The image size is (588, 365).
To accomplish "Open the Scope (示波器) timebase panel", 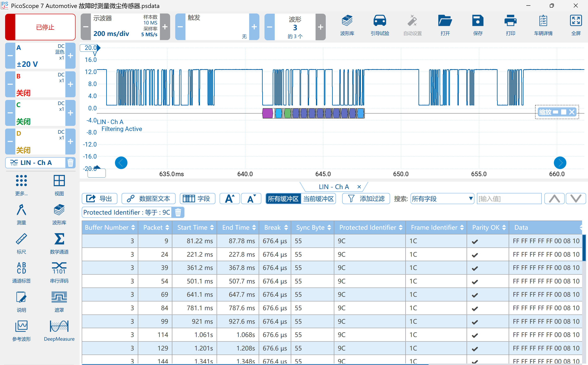I will click(125, 27).
